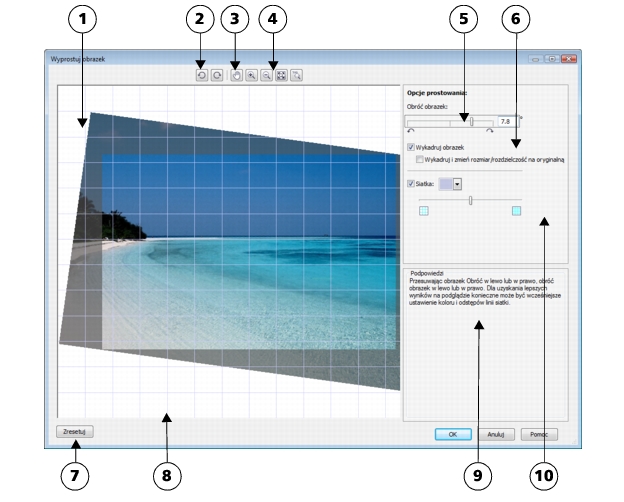Toggle the 'Siatka' grid checkbox
The width and height of the screenshot is (624, 502).
(x=412, y=183)
